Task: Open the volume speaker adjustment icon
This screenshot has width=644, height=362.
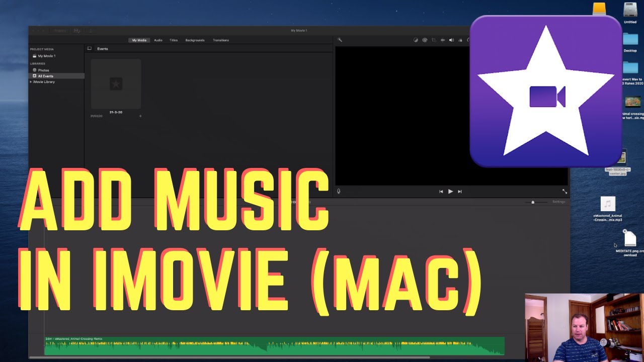Action: pos(451,40)
